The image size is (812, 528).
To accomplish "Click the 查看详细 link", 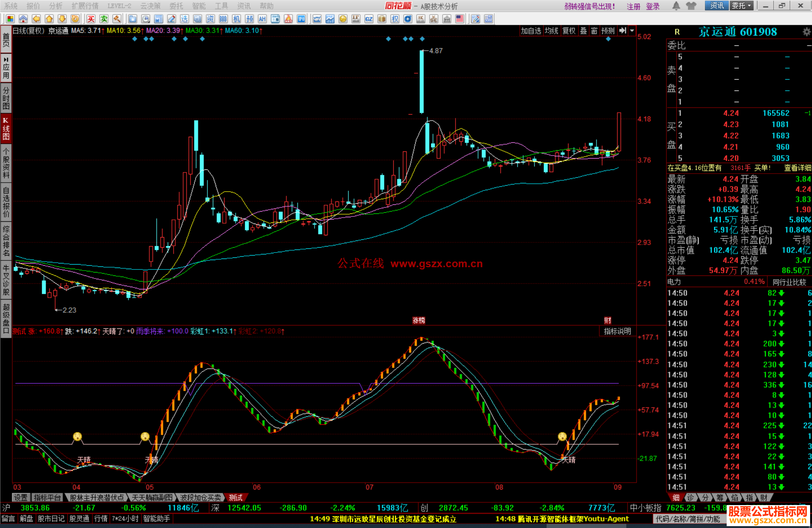I will coord(797,168).
